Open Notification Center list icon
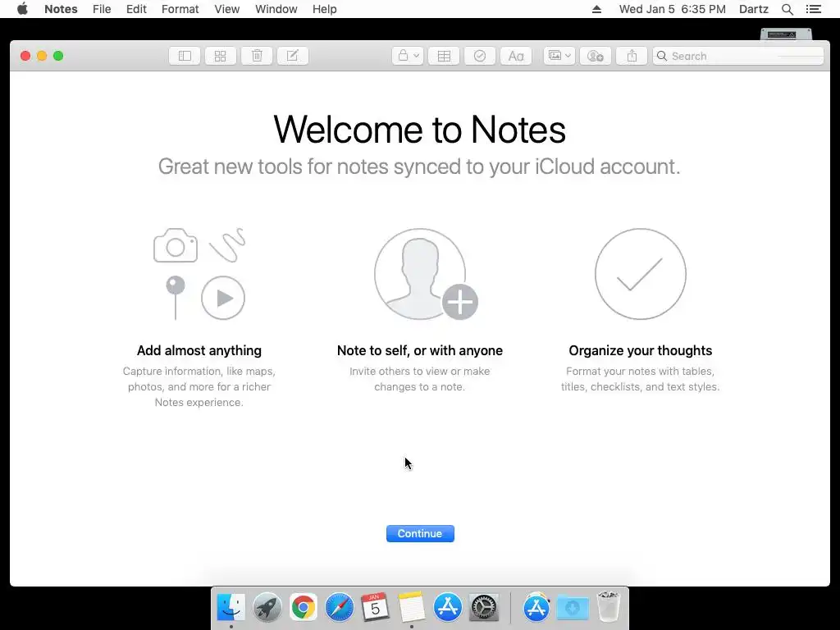Viewport: 840px width, 630px height. (814, 9)
